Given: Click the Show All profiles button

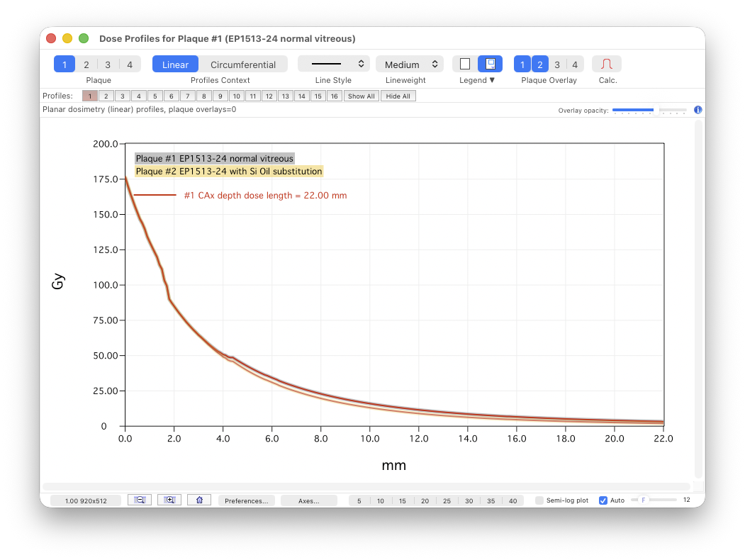Looking at the screenshot, I should pos(361,96).
